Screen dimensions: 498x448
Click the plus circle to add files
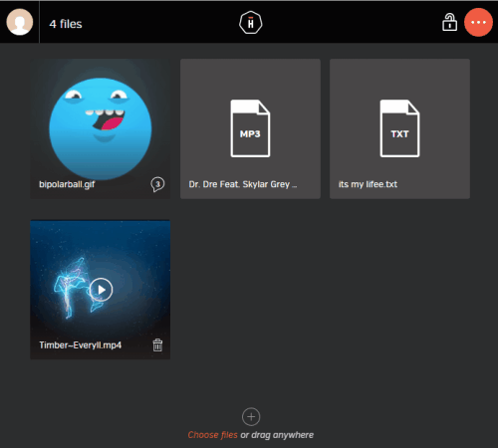(251, 417)
